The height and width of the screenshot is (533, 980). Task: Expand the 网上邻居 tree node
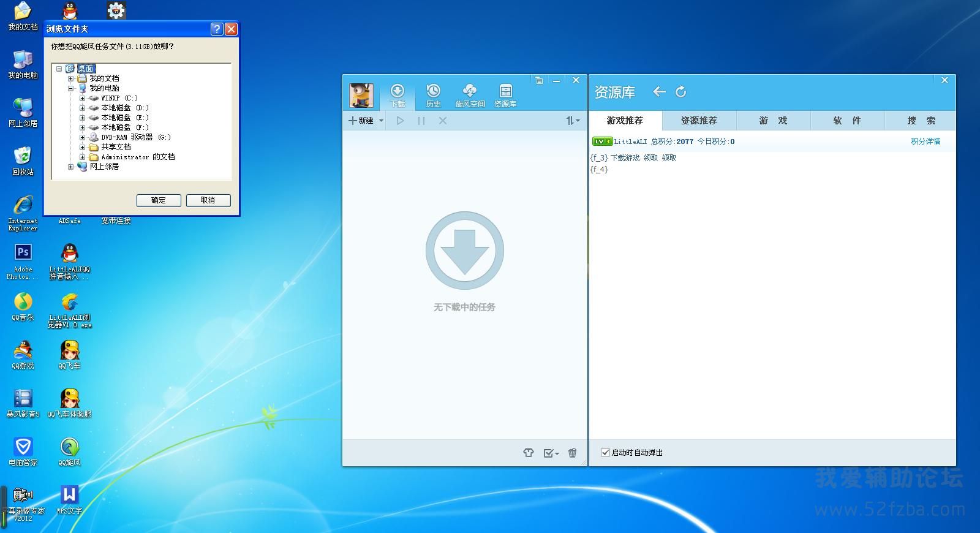point(70,167)
